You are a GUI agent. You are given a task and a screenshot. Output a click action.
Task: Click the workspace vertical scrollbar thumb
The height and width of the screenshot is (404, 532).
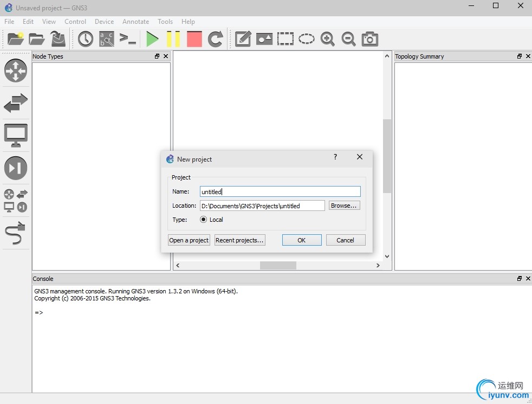(387, 156)
